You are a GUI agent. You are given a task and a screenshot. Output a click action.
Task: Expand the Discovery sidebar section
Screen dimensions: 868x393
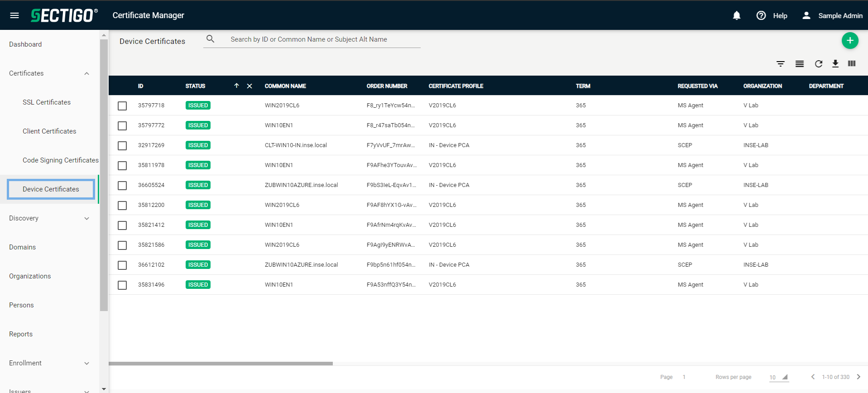tap(86, 218)
